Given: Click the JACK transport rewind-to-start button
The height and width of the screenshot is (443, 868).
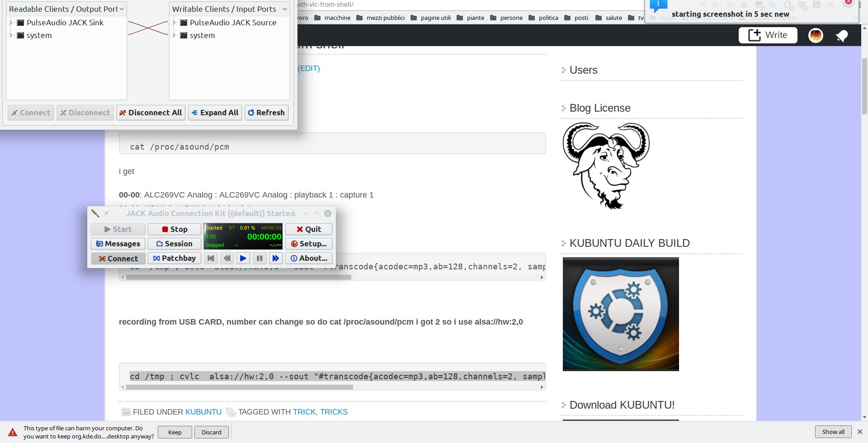Looking at the screenshot, I should (211, 258).
